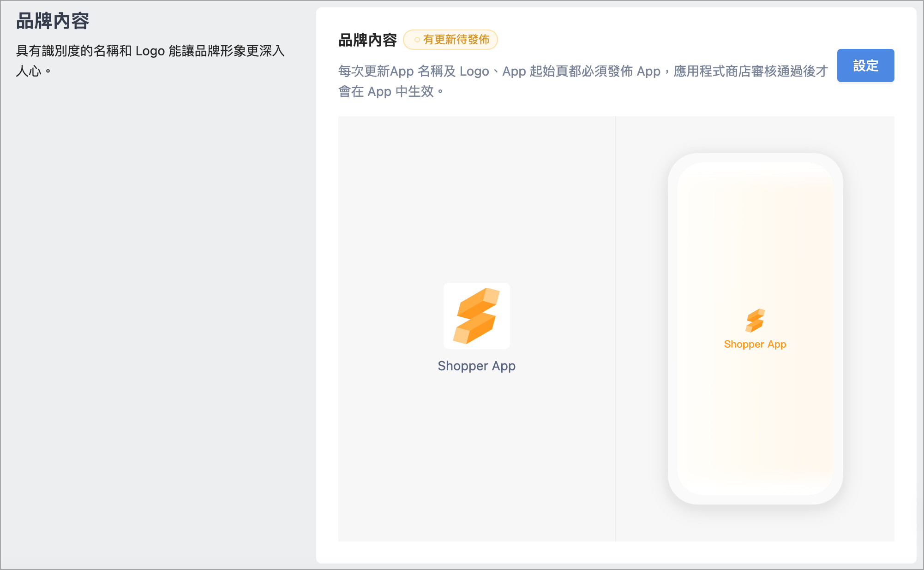Click the small logo in the phone preview
This screenshot has height=570, width=924.
pyautogui.click(x=755, y=321)
